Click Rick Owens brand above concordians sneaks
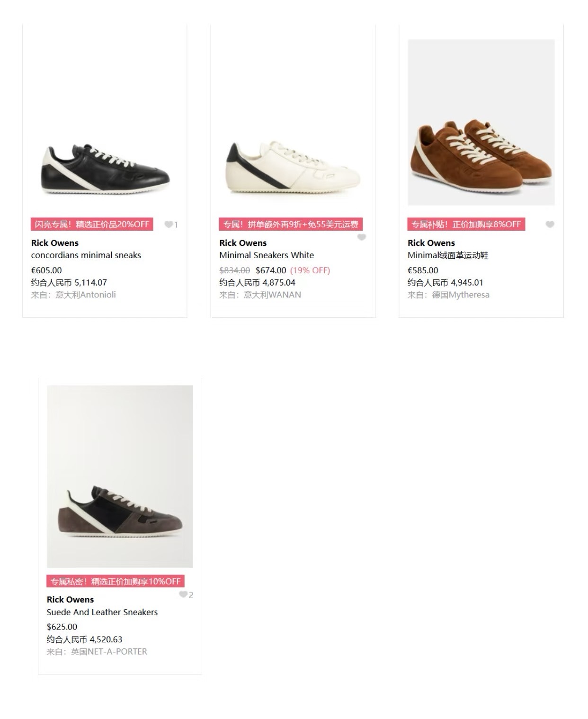This screenshot has width=588, height=719. coord(55,243)
